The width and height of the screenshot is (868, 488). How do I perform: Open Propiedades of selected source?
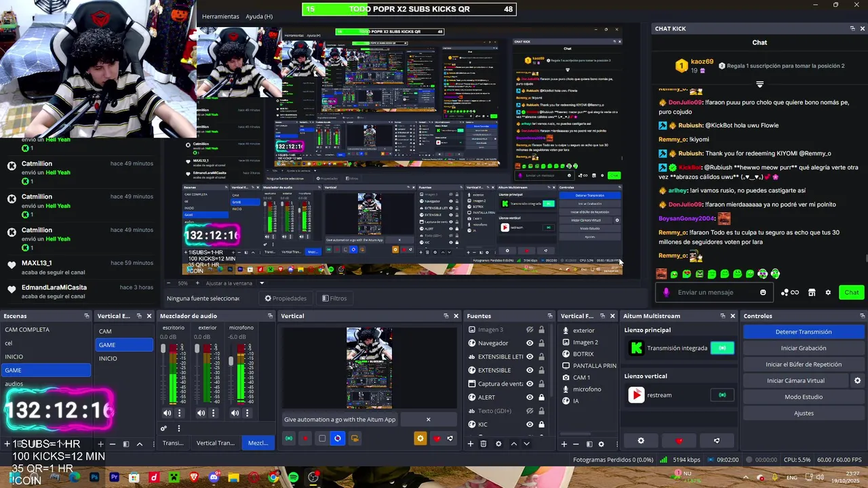tap(285, 298)
